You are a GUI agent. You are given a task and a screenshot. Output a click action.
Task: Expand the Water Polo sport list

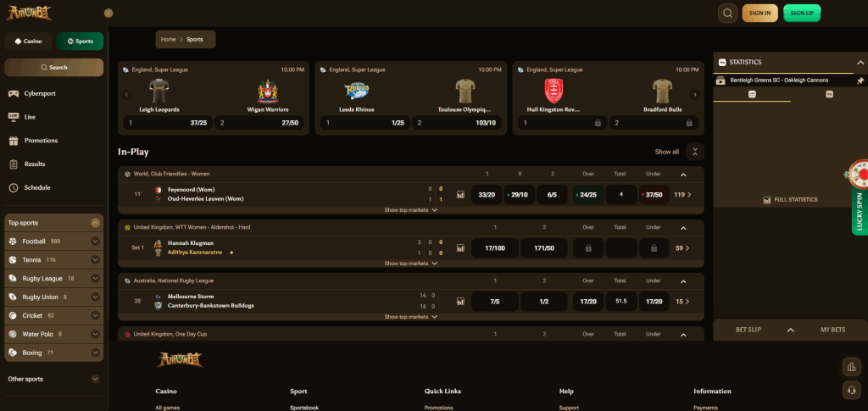[95, 334]
